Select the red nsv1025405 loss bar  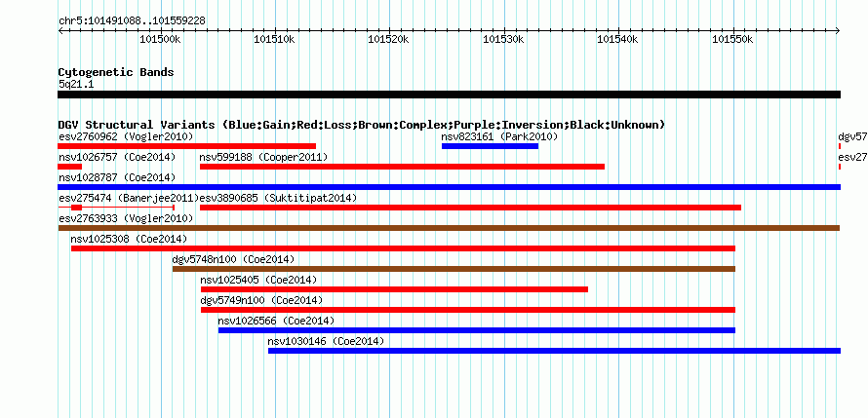pos(394,289)
